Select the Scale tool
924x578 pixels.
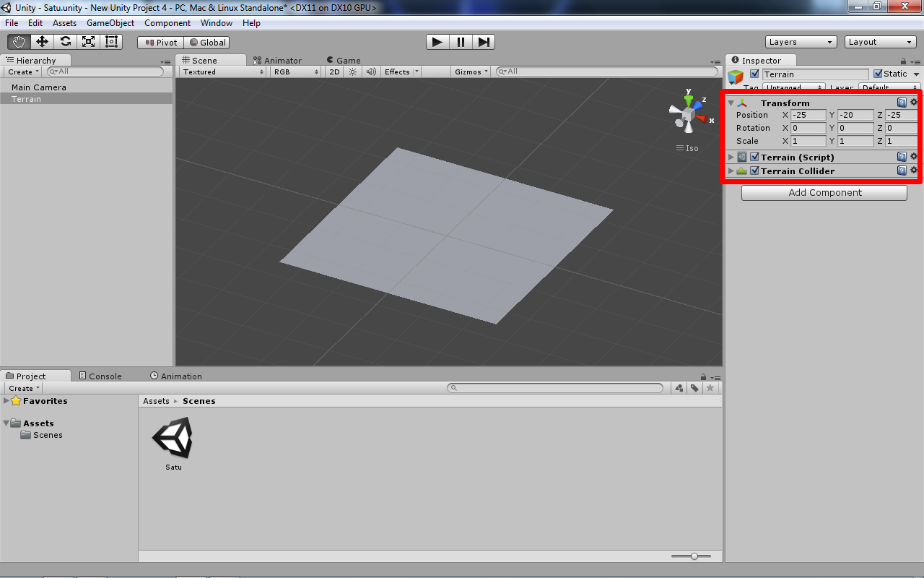tap(87, 42)
